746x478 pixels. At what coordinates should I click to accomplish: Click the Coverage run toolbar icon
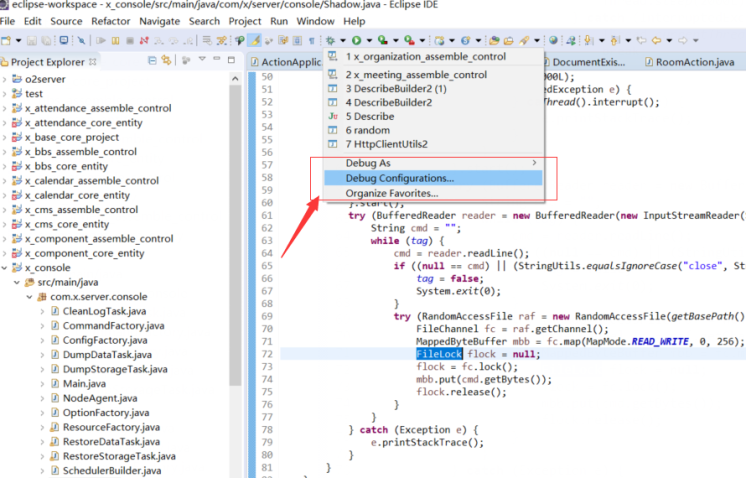(x=383, y=41)
